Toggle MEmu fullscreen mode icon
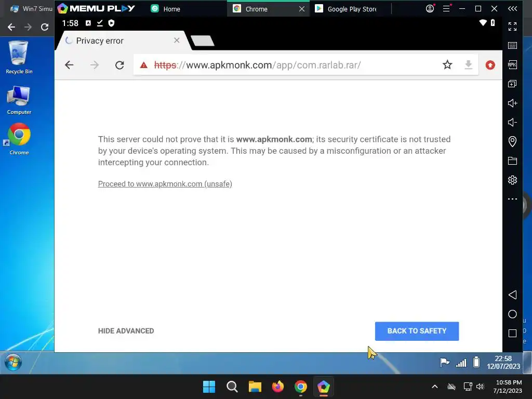Screen dimensions: 532x399 [x=512, y=26]
